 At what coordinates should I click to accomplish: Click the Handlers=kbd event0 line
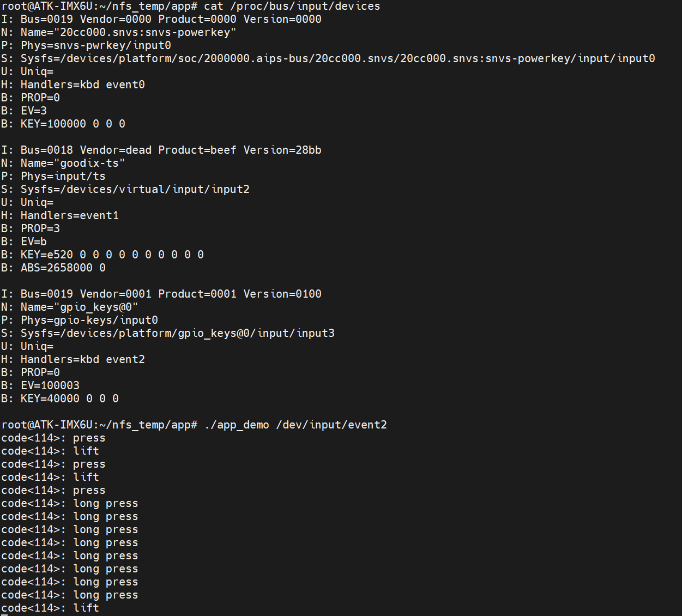(x=82, y=84)
